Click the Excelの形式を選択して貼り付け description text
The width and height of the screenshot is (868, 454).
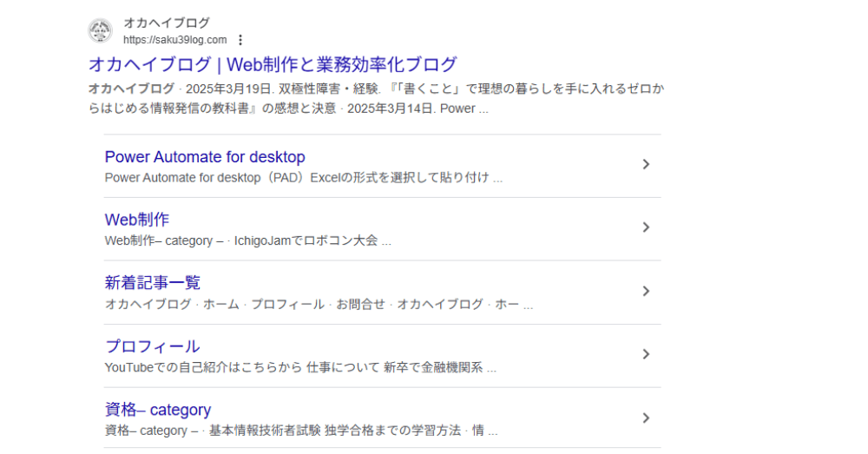pos(399,178)
